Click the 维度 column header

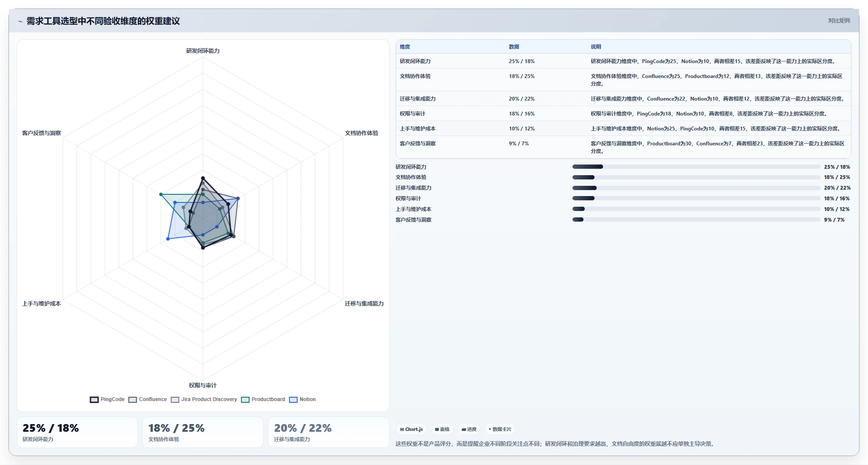[405, 47]
